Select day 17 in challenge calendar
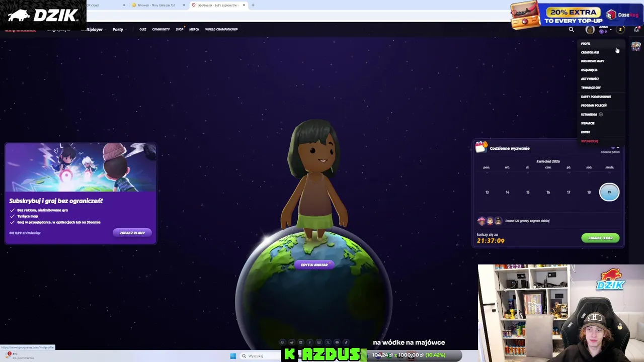 coord(569,192)
